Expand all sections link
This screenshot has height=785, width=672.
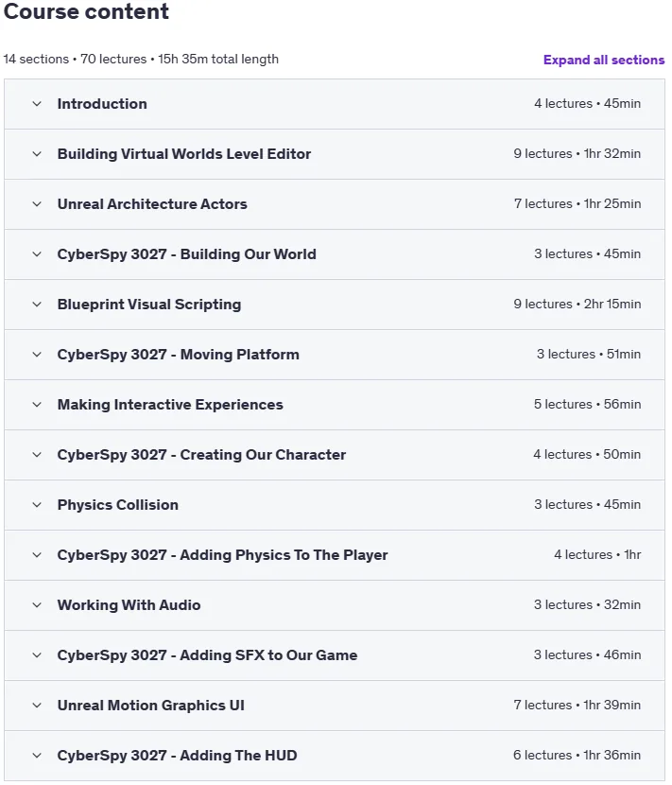tap(604, 61)
